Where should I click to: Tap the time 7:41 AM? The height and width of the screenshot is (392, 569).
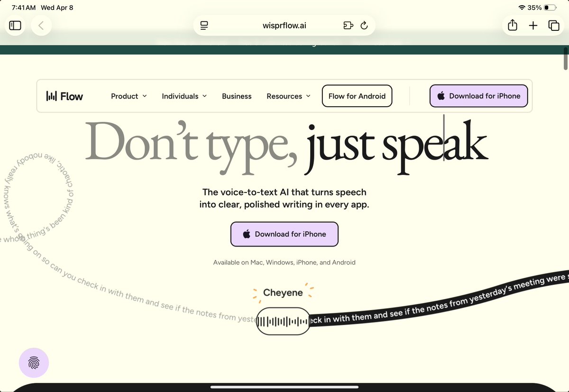[23, 8]
